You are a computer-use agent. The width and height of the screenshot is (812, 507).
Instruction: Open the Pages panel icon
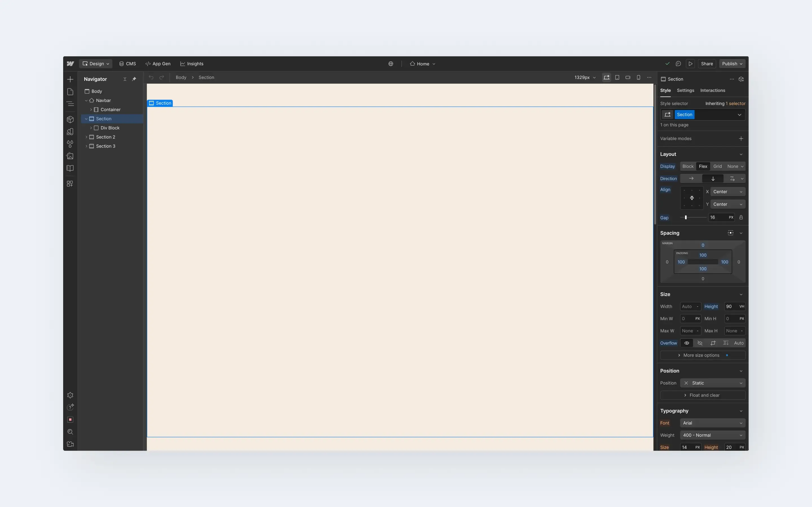point(70,92)
